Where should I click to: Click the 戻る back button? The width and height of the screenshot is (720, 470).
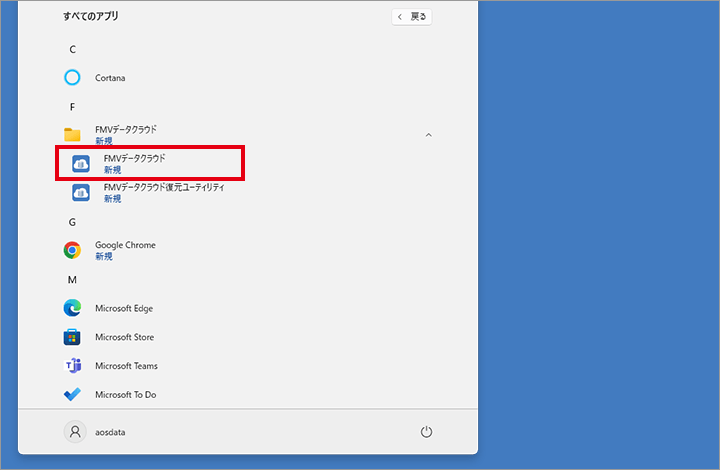412,17
